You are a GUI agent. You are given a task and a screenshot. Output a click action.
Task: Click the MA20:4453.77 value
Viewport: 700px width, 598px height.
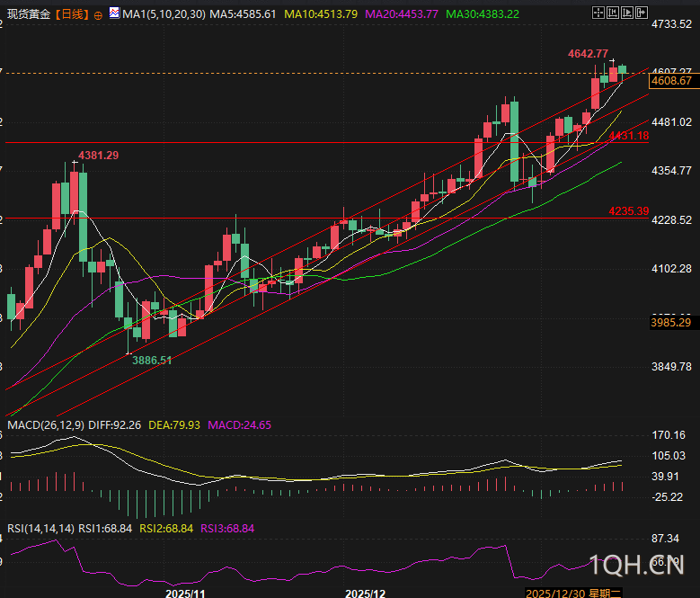click(x=402, y=14)
